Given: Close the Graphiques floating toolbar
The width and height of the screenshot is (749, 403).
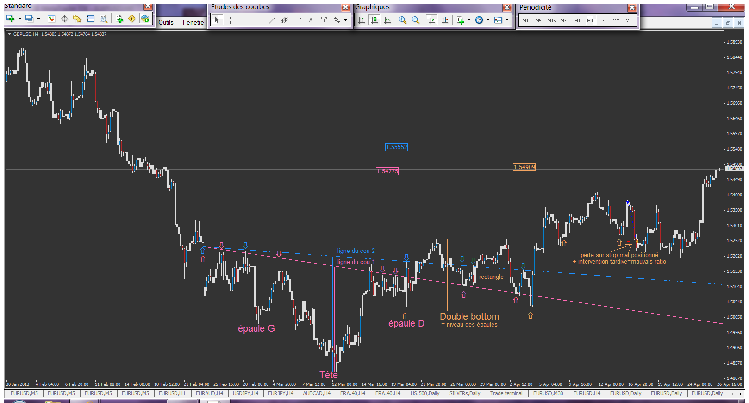Looking at the screenshot, I should pyautogui.click(x=507, y=8).
